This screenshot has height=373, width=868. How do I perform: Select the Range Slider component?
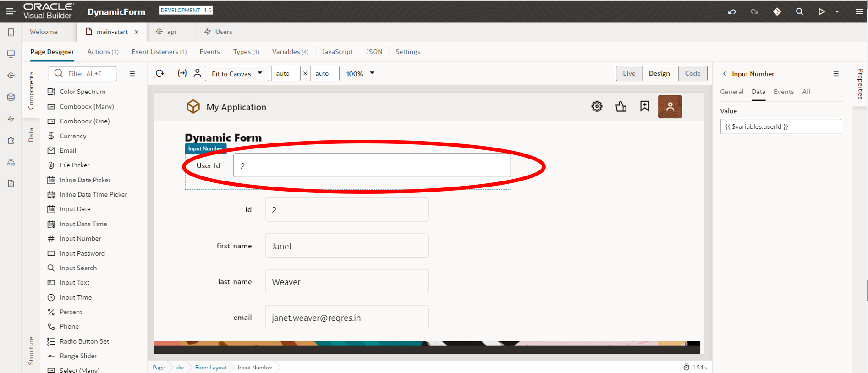point(78,356)
